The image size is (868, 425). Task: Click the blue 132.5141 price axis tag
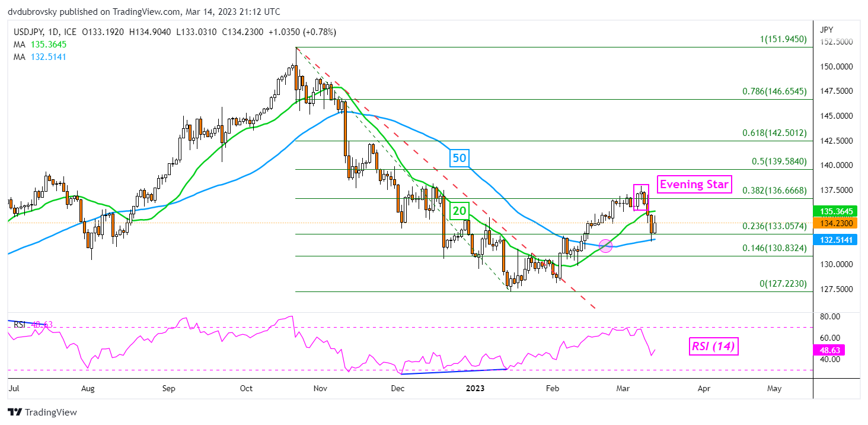(837, 239)
